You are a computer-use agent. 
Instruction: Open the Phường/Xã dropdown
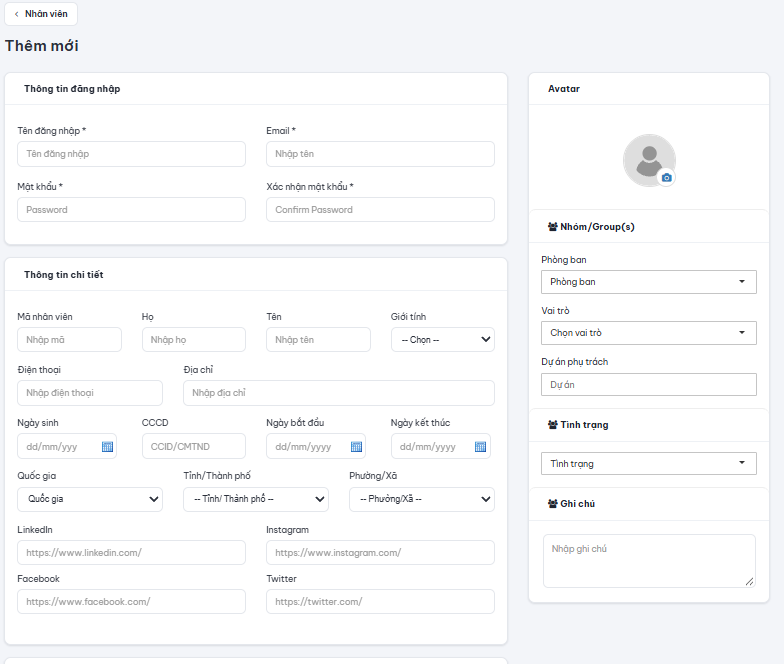tap(422, 499)
